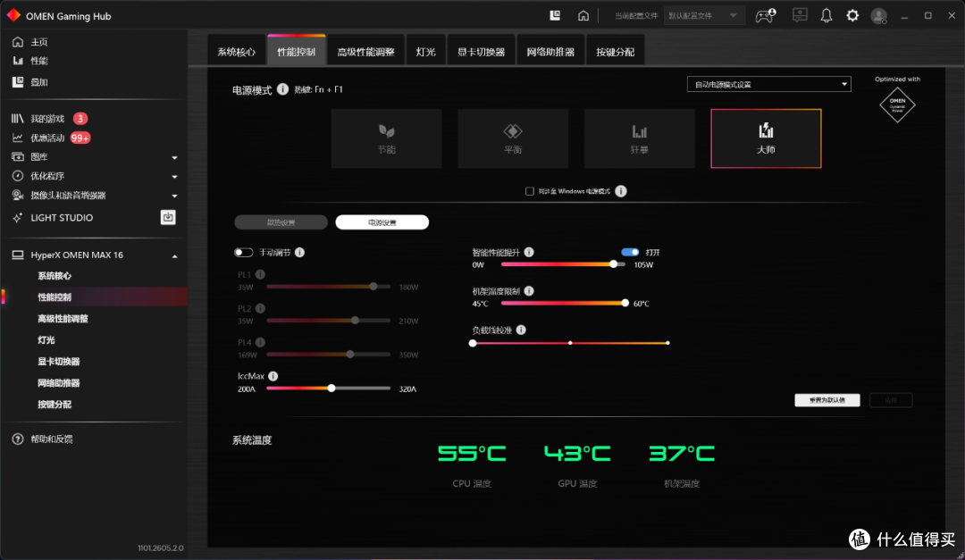Screen dimensions: 965x560
Task: Select the 平衡 balanced power mode
Action: 513,138
